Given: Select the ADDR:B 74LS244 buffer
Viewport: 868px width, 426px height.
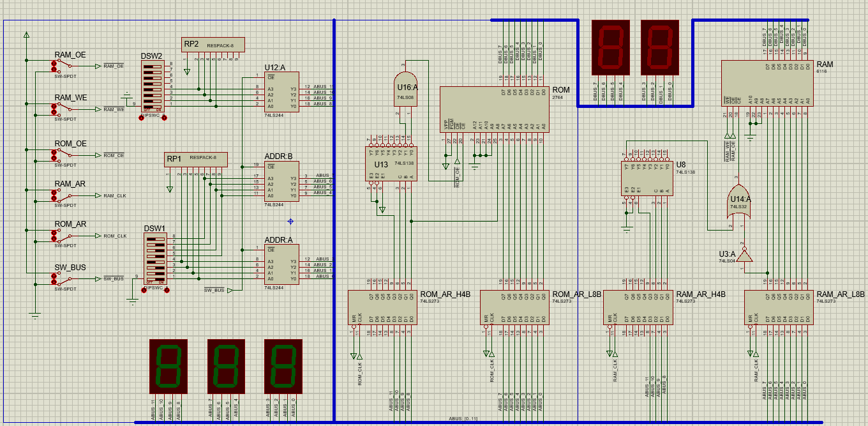Looking at the screenshot, I should [x=281, y=181].
